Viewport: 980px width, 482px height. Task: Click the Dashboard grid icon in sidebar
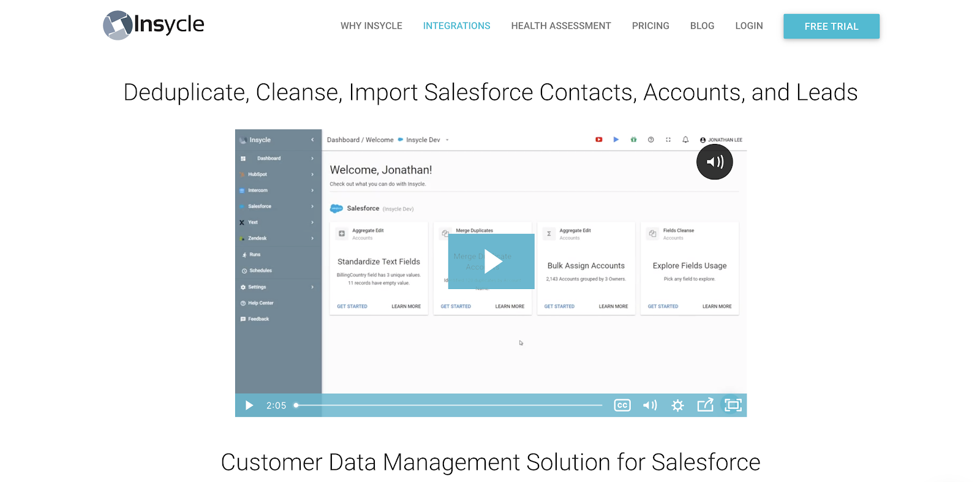tap(243, 158)
